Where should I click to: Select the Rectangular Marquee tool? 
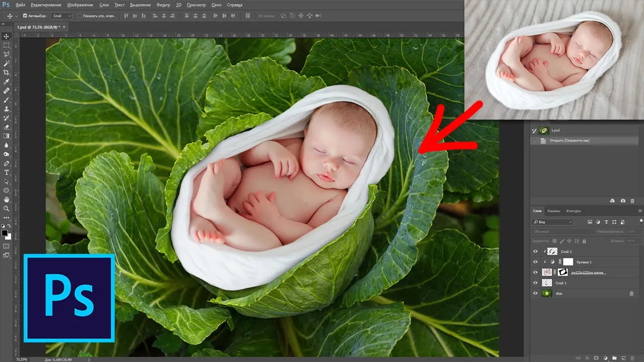[7, 45]
